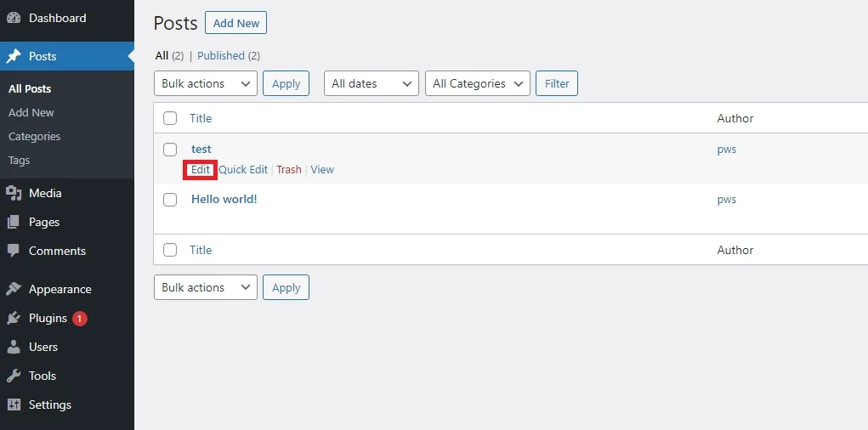Image resolution: width=868 pixels, height=430 pixels.
Task: Expand the All dates dropdown
Action: click(x=371, y=83)
